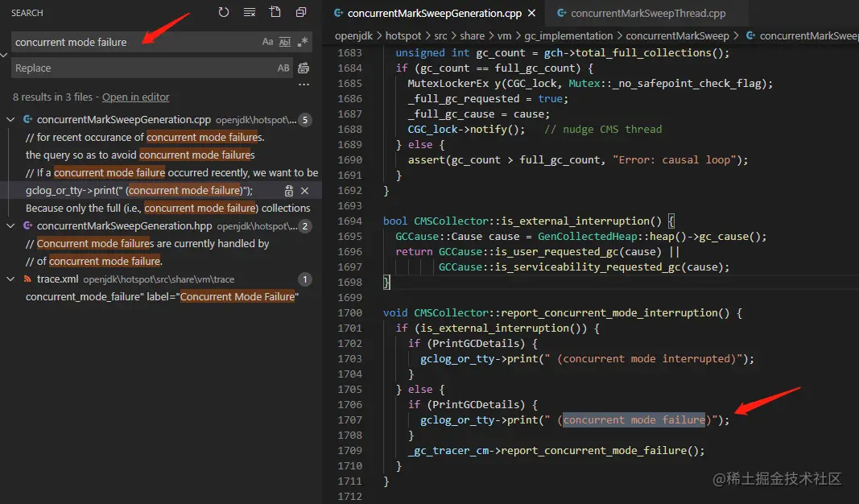The width and height of the screenshot is (859, 504).
Task: Open a new search editor via header icon
Action: click(275, 13)
